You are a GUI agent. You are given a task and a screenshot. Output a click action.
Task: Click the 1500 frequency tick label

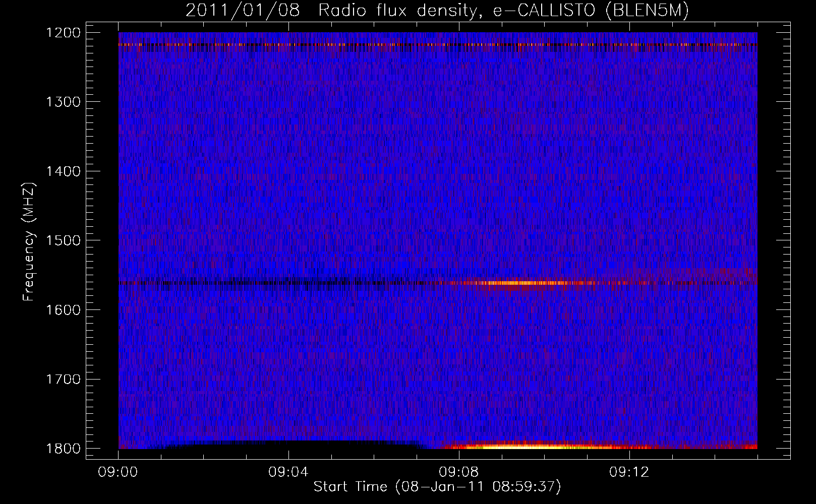(x=63, y=240)
